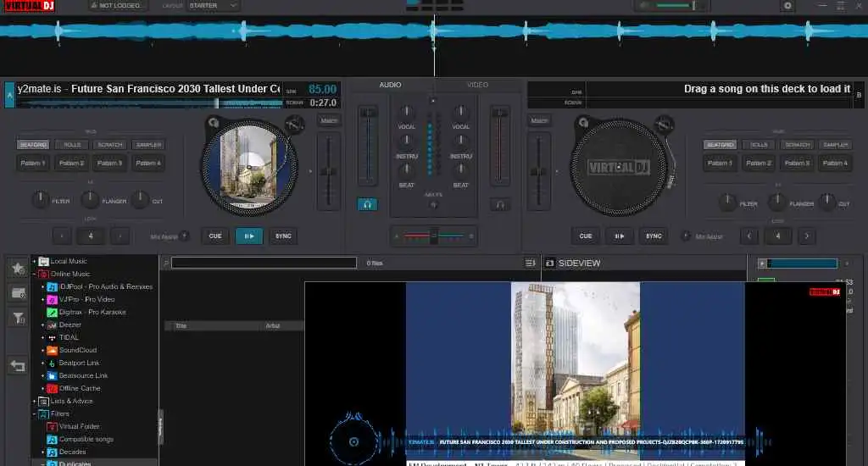Click the add virtual folder sidebar icon
The height and width of the screenshot is (466, 868).
pos(18,293)
